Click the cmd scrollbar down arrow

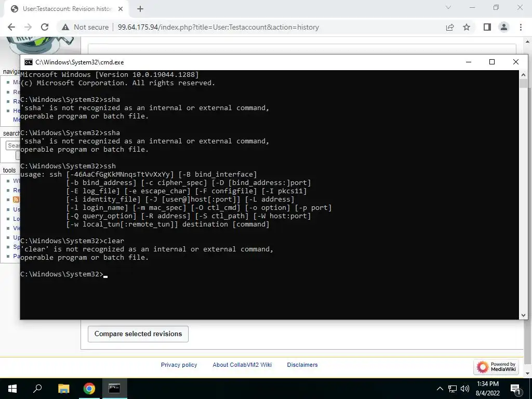[523, 315]
